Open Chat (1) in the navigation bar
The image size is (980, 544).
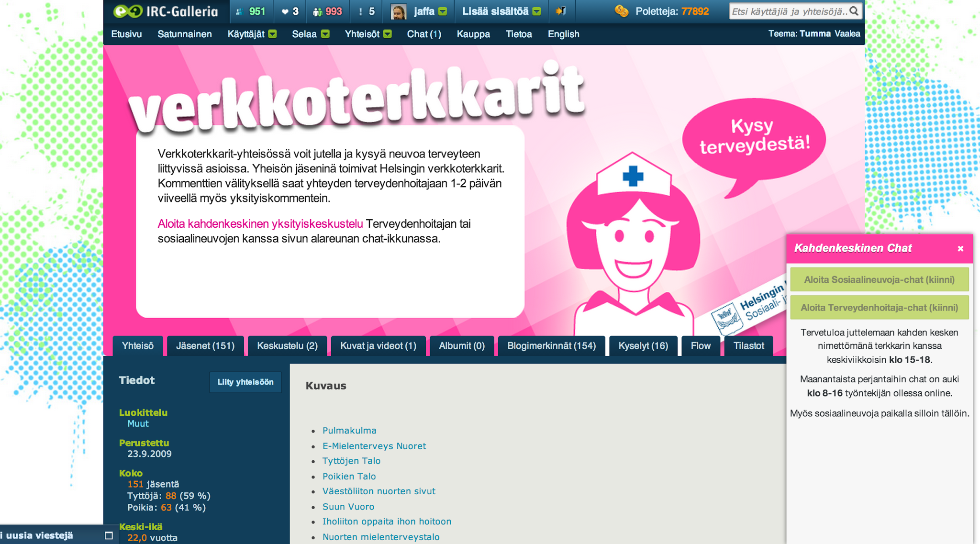pos(424,34)
